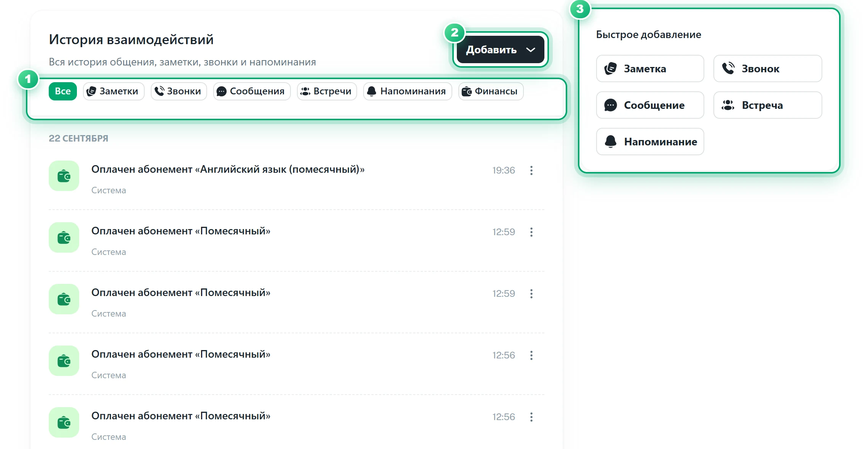
Task: Click the История взаимодействий heading
Action: pyautogui.click(x=131, y=40)
